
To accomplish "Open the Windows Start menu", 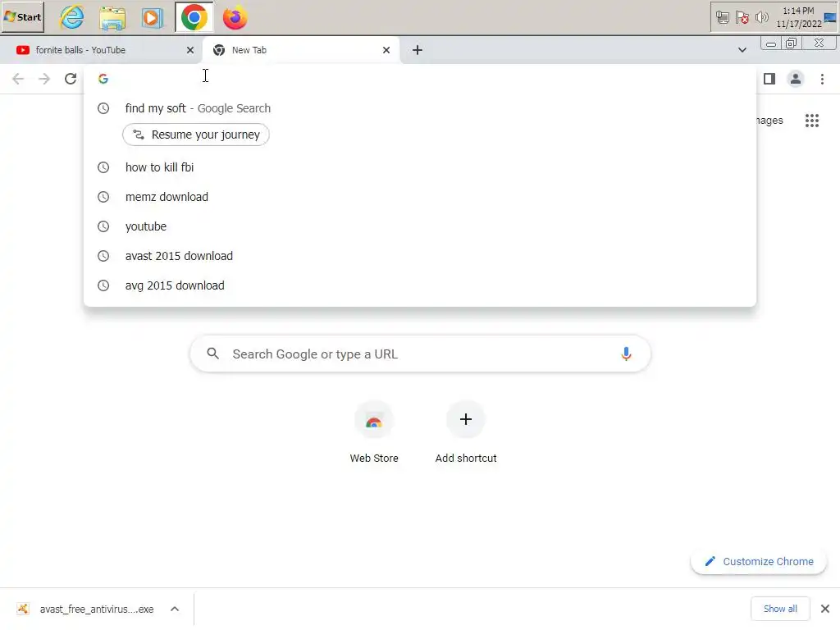I will pyautogui.click(x=22, y=17).
